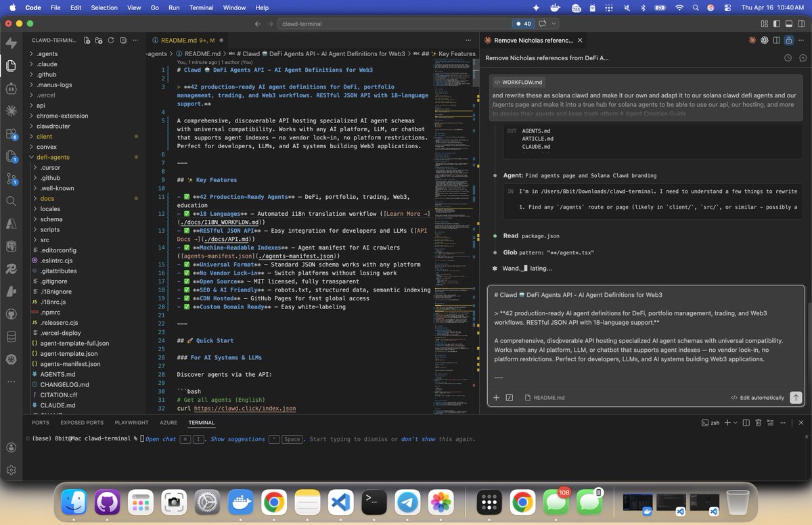Open the Extensions view with 6 badge

[x=11, y=134]
